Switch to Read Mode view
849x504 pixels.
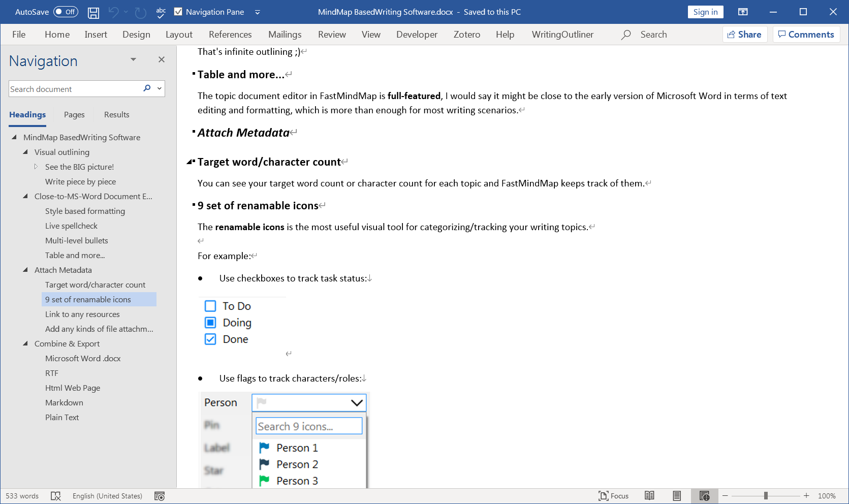649,496
